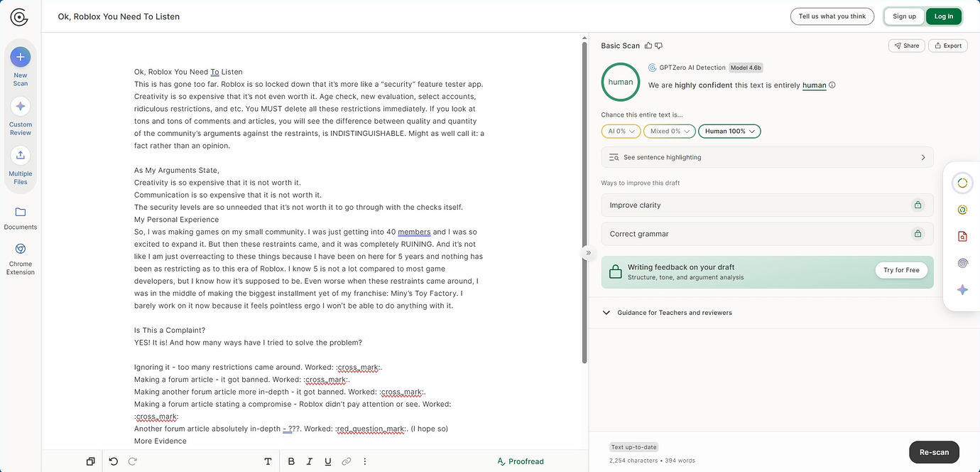The width and height of the screenshot is (980, 472).
Task: Give thumbs up on Basic Scan
Action: [x=648, y=45]
